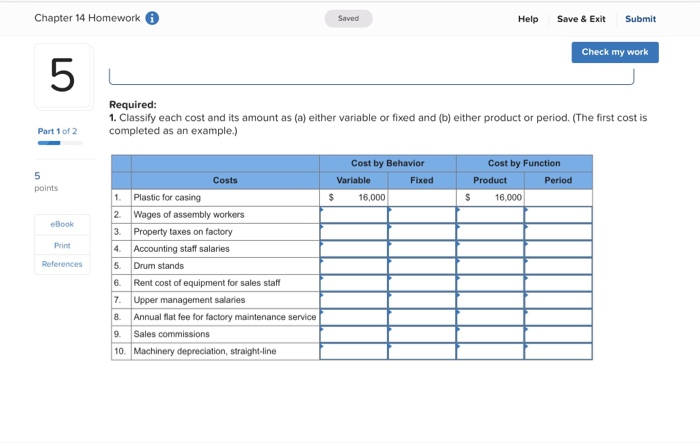Click Variable cell for Sales commissions
The image size is (700, 446).
pos(354,334)
